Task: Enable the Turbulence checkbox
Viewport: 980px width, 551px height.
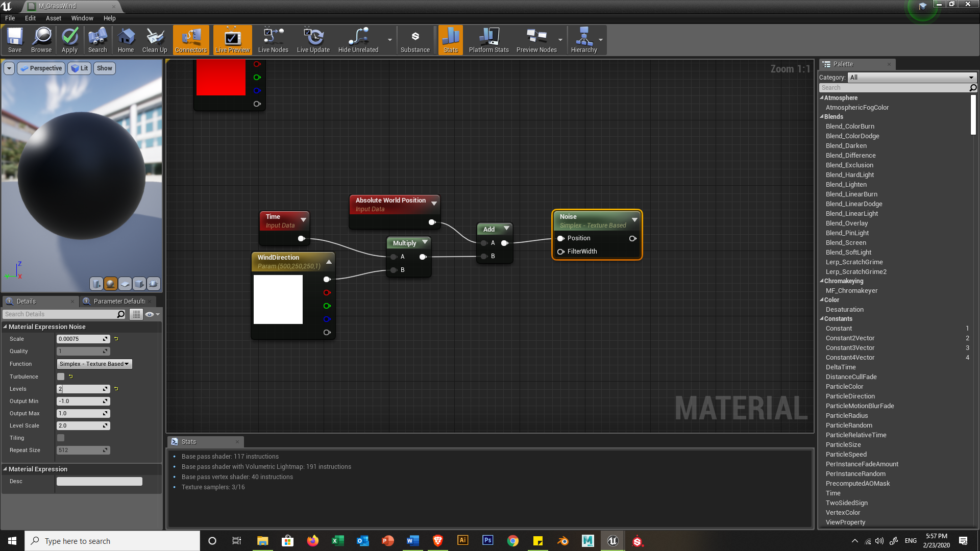Action: [x=61, y=377]
